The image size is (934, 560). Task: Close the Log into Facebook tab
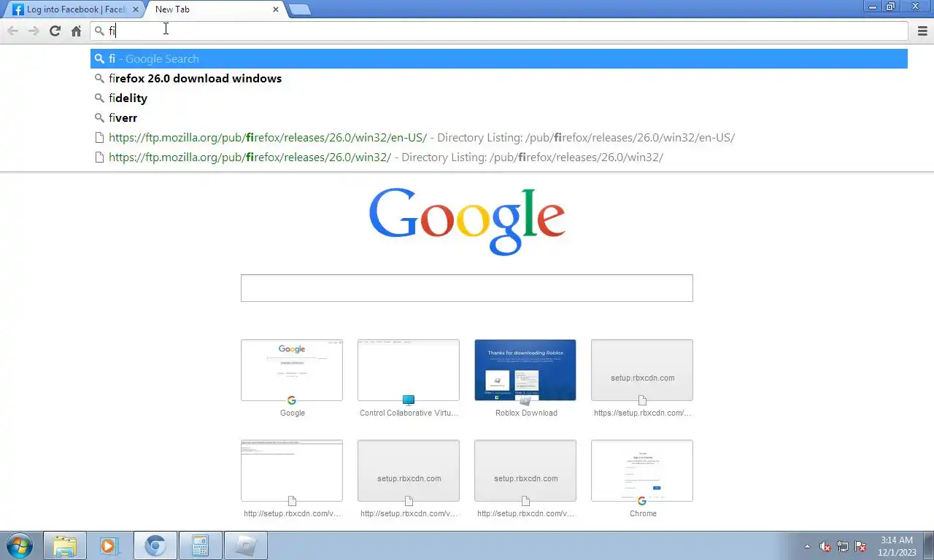point(136,9)
